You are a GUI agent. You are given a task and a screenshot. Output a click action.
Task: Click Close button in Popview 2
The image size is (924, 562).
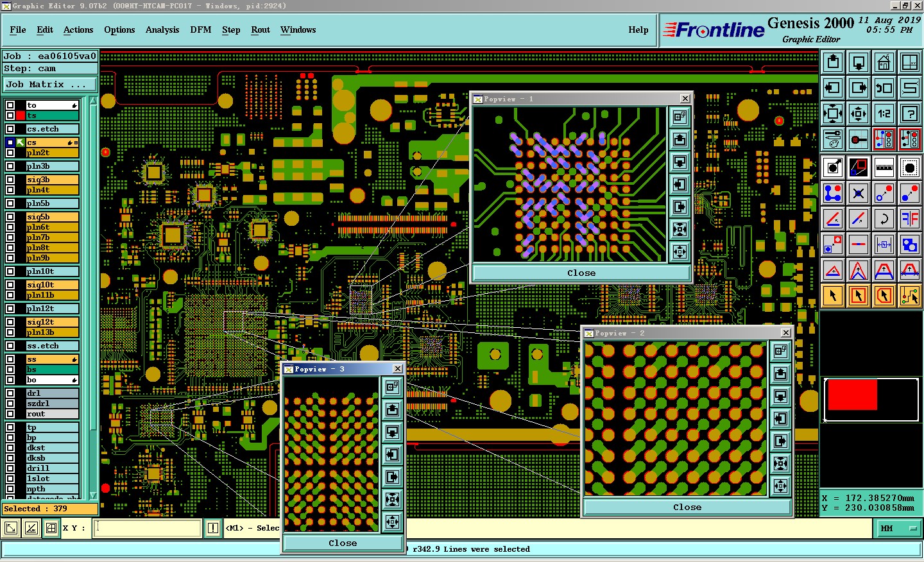(x=687, y=507)
